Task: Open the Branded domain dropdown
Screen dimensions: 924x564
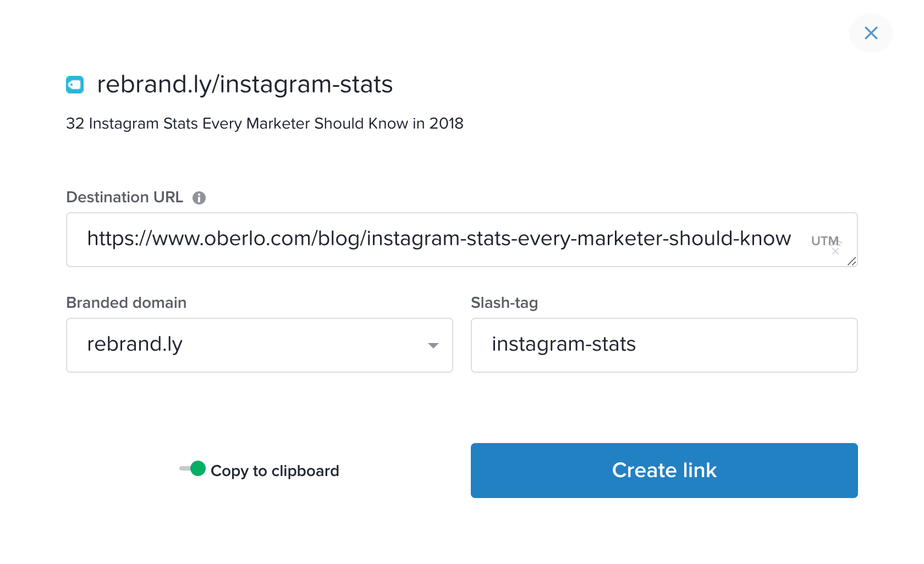Action: [x=259, y=345]
